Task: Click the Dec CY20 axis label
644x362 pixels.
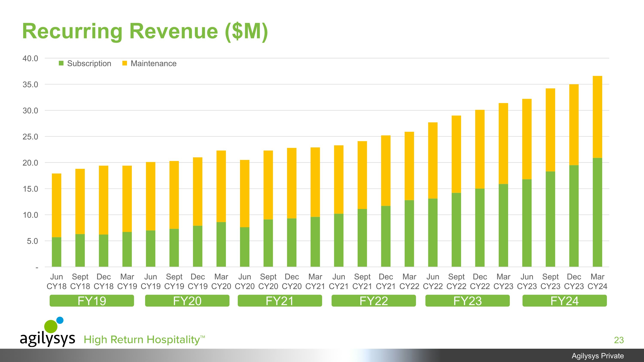Action: click(292, 281)
